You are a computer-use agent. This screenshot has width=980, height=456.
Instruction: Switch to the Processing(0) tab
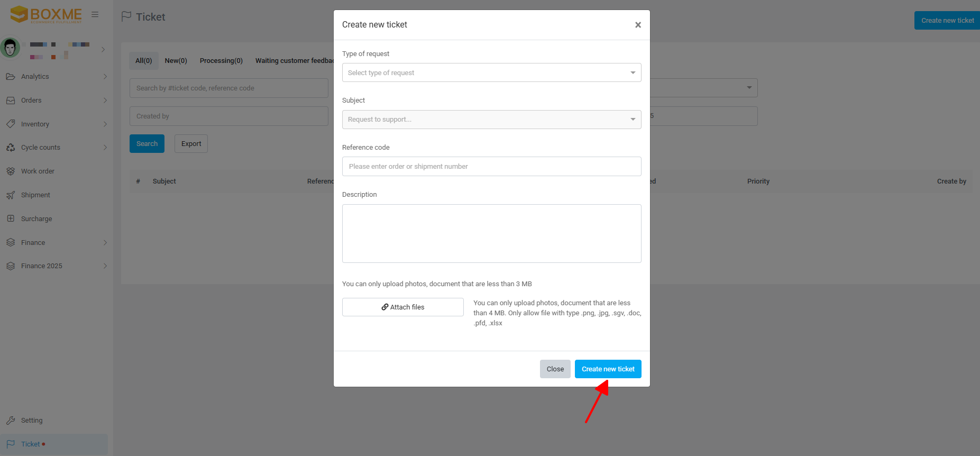221,61
